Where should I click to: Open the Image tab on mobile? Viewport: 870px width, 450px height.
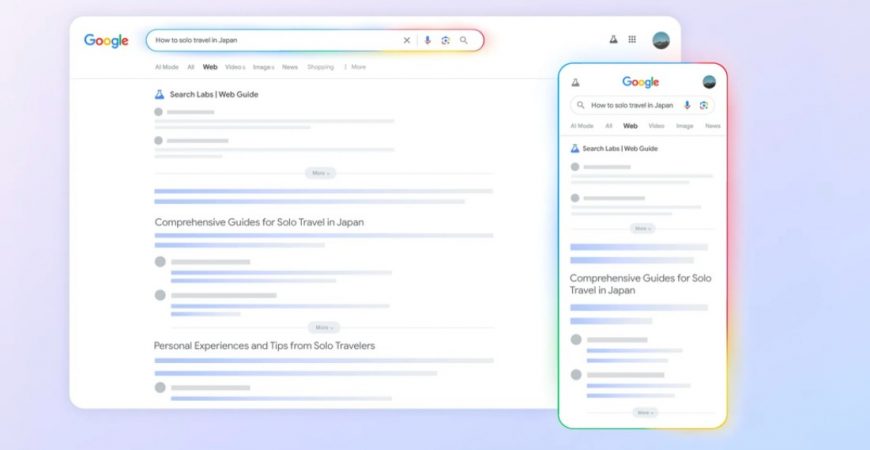pyautogui.click(x=685, y=126)
